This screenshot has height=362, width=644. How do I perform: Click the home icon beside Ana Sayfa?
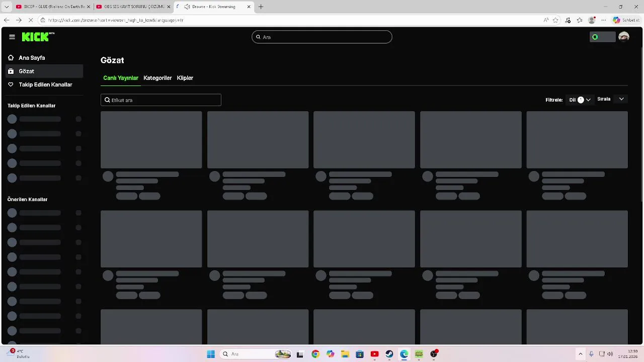(11, 58)
